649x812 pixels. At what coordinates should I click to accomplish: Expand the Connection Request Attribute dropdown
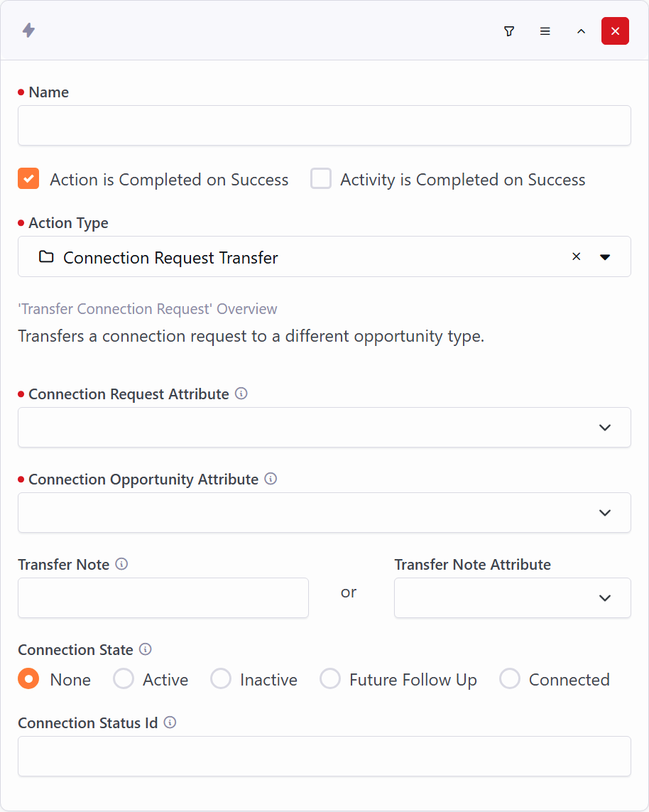(605, 428)
